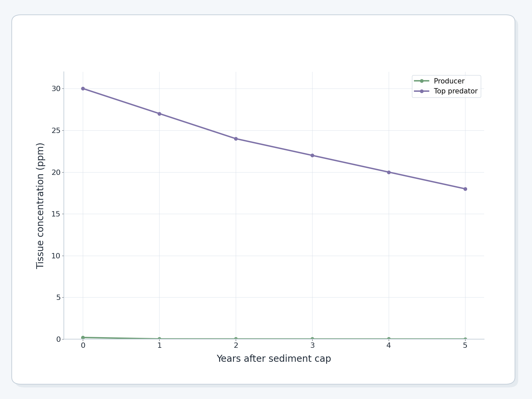Viewport: 532px width, 399px height.
Task: Click the 'Years after sediment cap' axis label
Action: coord(274,359)
